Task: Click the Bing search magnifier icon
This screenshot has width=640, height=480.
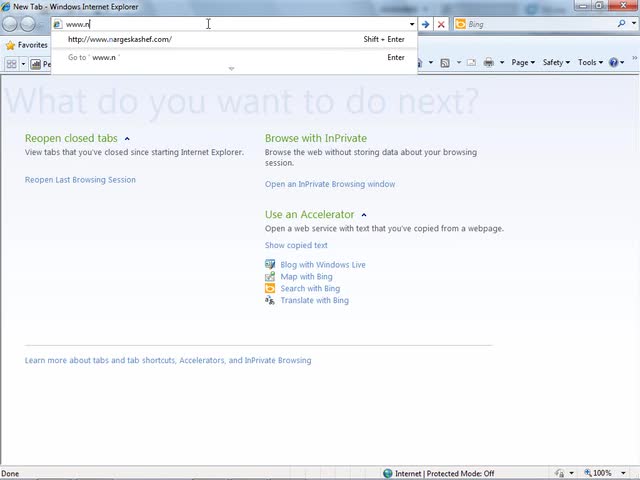Action: (x=621, y=24)
